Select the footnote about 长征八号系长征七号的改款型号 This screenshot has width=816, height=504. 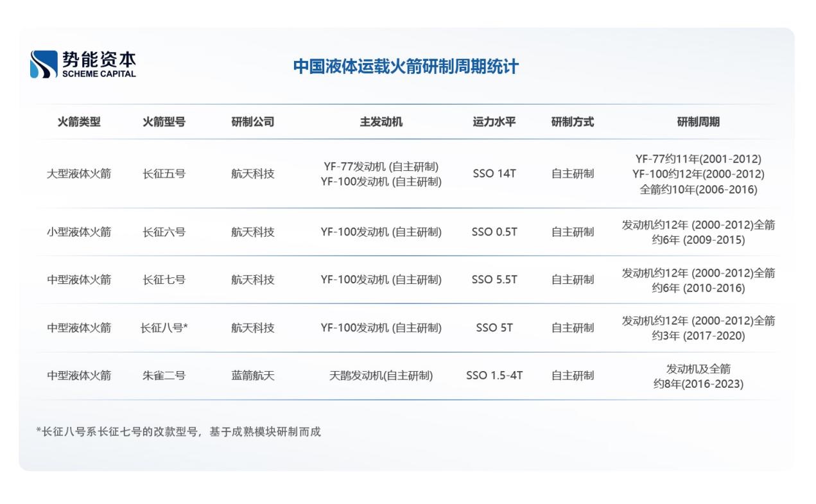coord(178,431)
